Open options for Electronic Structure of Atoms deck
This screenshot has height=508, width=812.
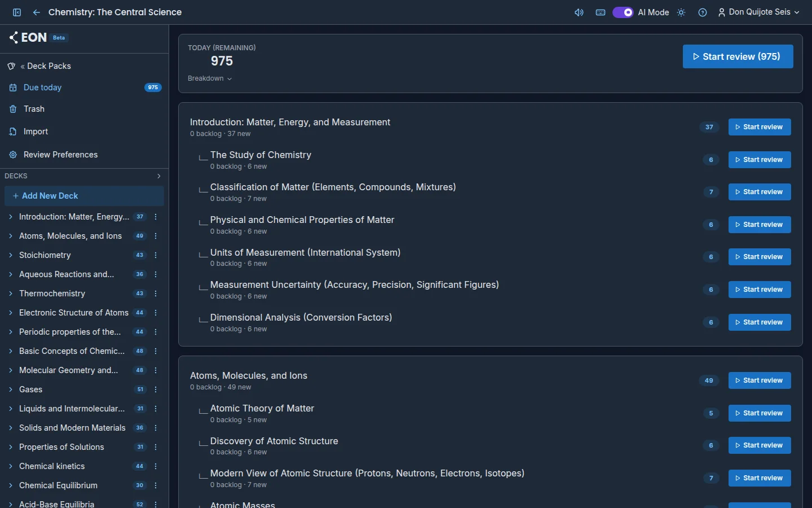pyautogui.click(x=156, y=313)
